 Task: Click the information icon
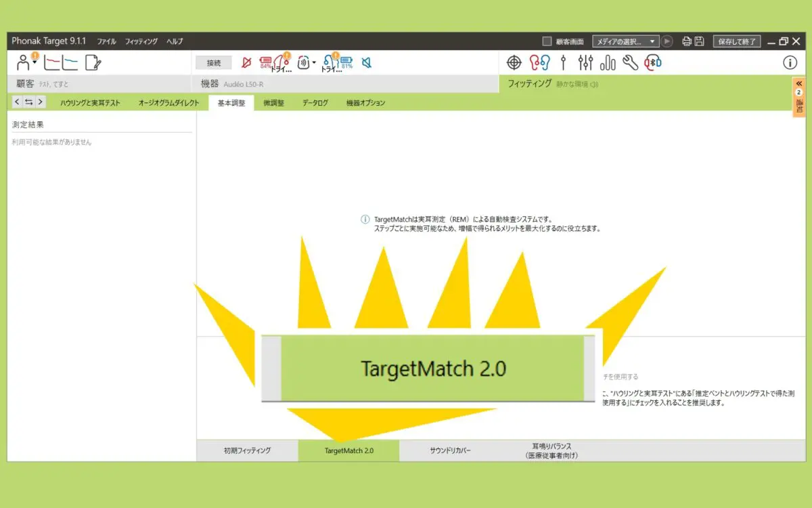coord(790,63)
